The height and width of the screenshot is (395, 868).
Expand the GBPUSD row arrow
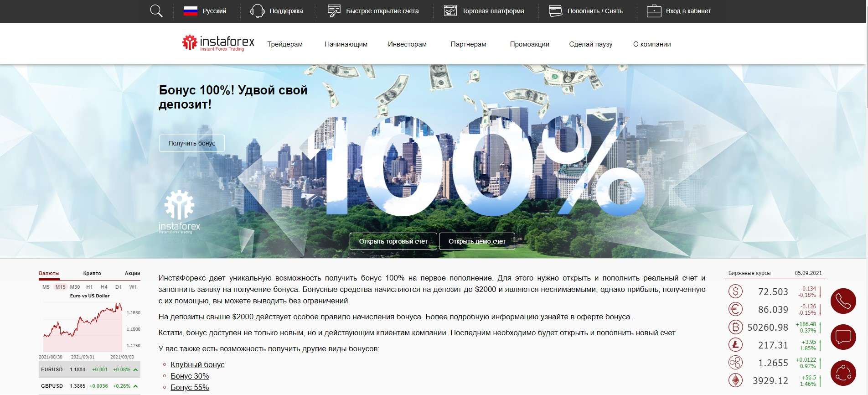pos(135,386)
